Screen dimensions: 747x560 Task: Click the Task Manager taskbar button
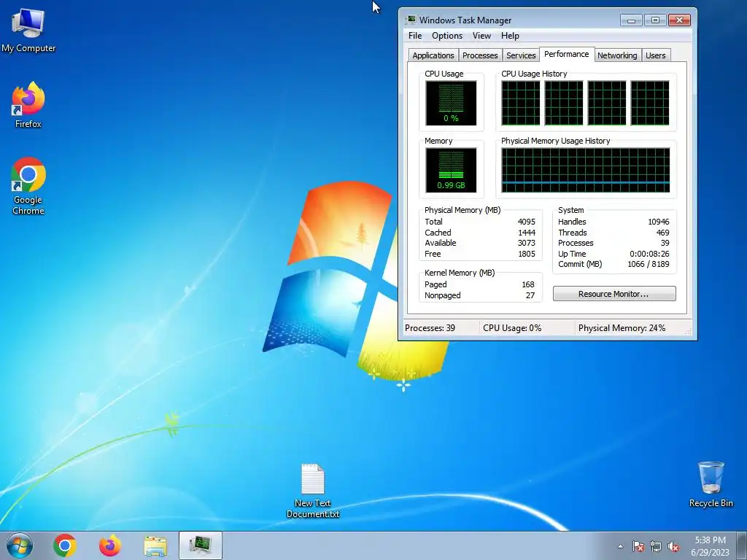(x=201, y=545)
